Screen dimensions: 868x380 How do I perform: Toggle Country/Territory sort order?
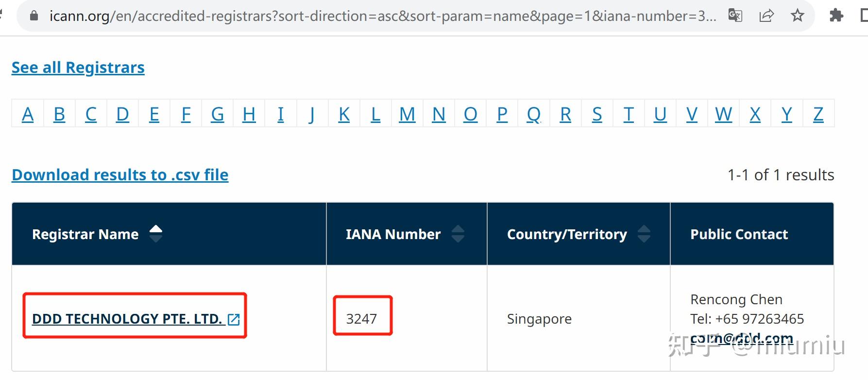[x=644, y=234]
